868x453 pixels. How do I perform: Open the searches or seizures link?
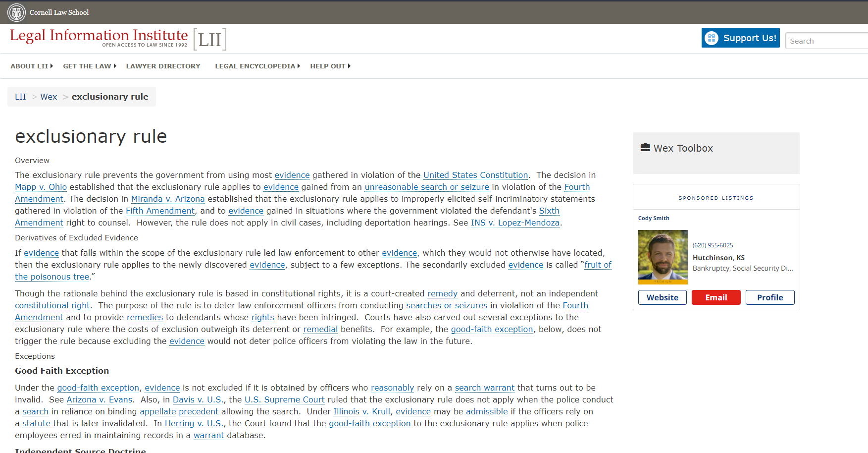447,305
